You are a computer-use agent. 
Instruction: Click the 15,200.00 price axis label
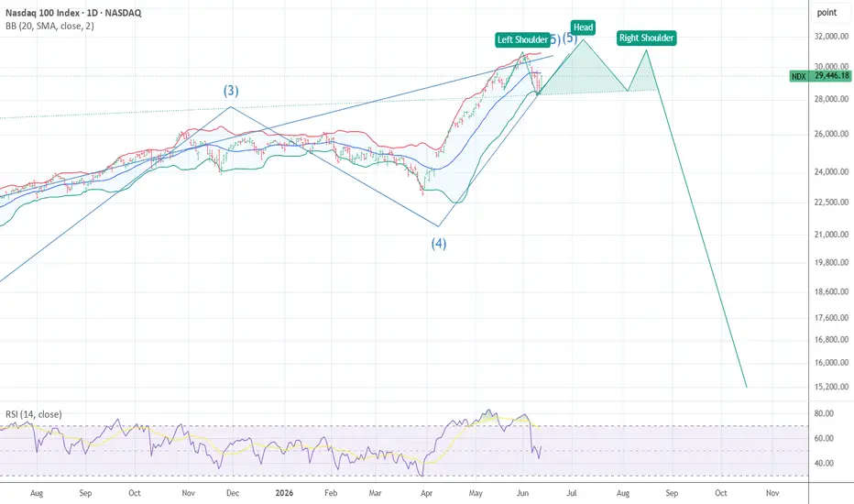point(831,387)
